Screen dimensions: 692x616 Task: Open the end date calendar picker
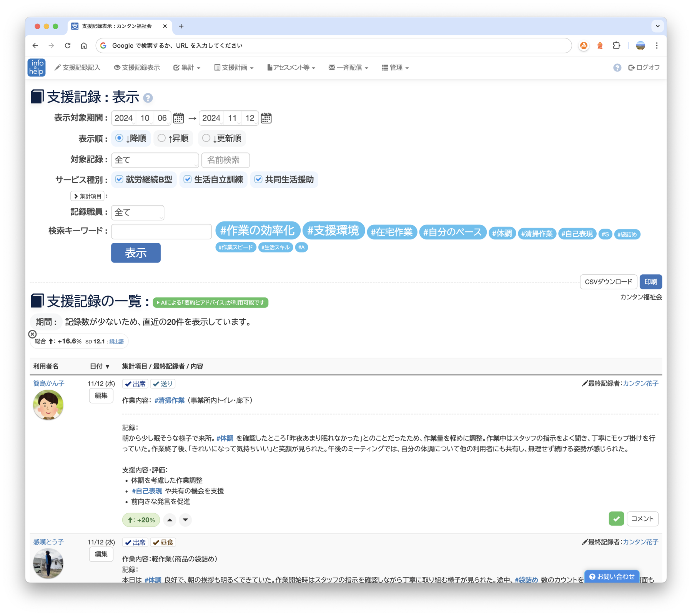click(x=266, y=118)
